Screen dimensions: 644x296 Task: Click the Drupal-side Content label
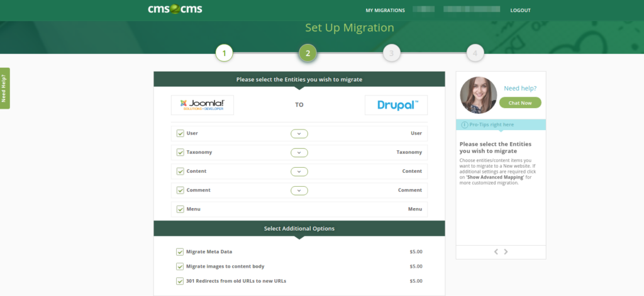(x=412, y=171)
